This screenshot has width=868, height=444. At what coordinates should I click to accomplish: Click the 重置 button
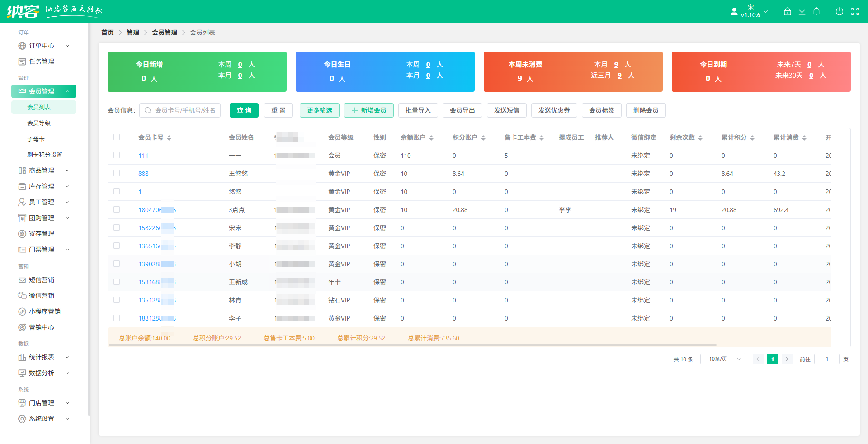click(278, 110)
